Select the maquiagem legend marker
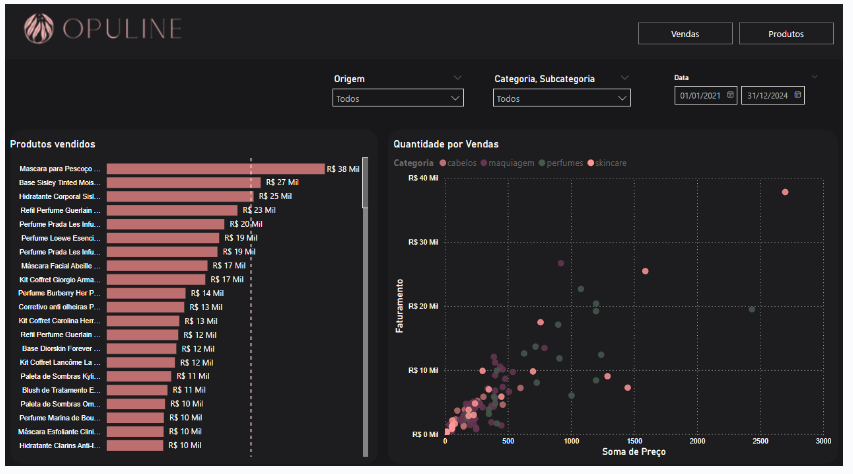The image size is (853, 474). [484, 163]
